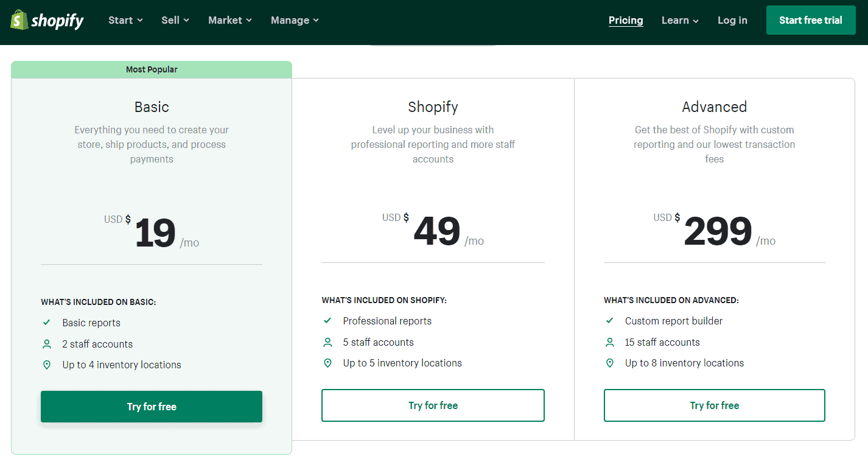Click WHAT'S INCLUDED ON SHOPIFY heading
The width and height of the screenshot is (868, 462).
384,300
